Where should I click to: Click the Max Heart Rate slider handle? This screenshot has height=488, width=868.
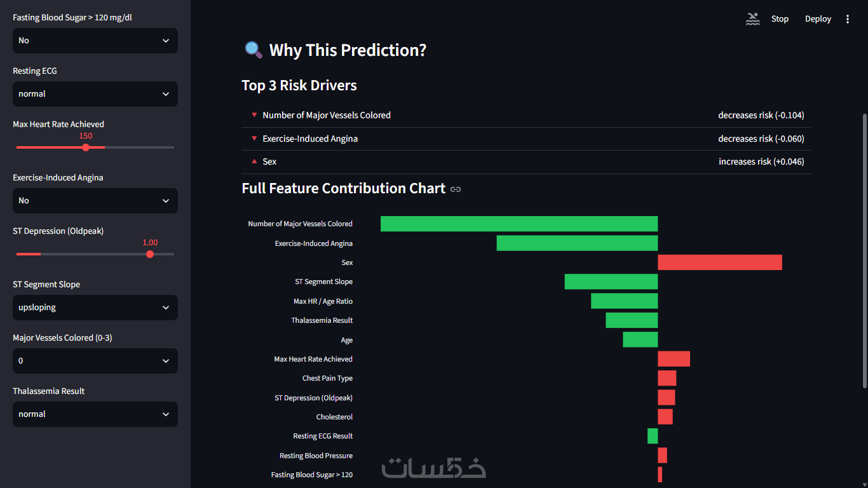click(x=86, y=147)
